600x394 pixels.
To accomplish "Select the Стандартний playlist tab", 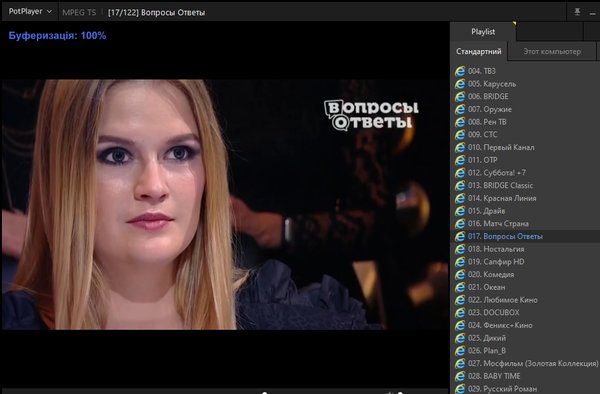I will click(x=479, y=51).
